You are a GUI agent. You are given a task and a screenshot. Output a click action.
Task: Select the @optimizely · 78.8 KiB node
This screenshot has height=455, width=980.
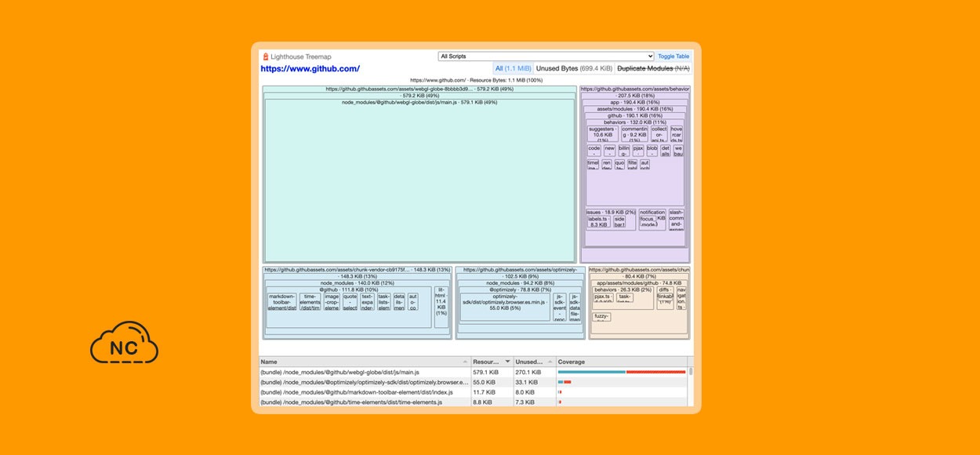(521, 289)
